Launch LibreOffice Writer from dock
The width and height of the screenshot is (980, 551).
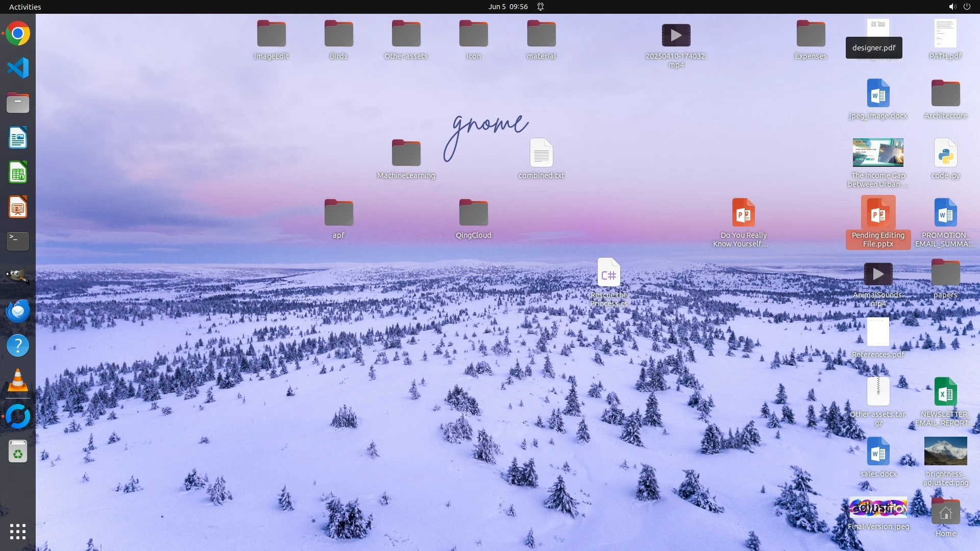pos(18,138)
